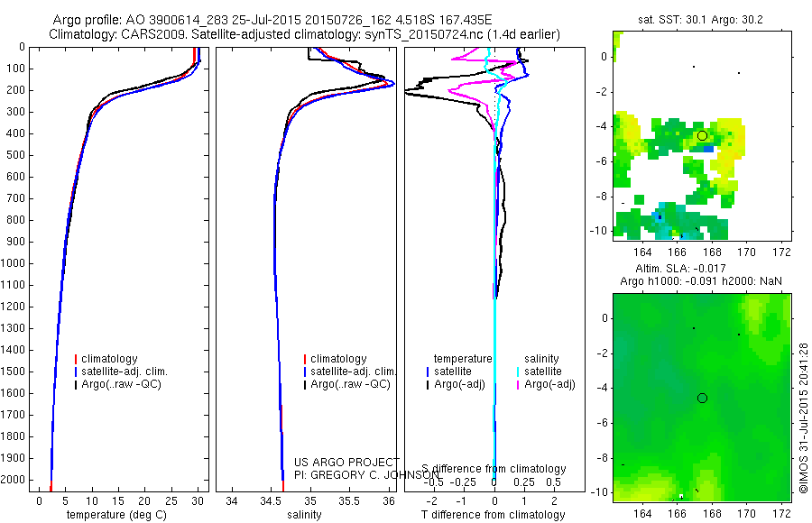Click the 'Climatology: CARS2009' subtitle line
Viewport: 812px width, 523px height.
click(305, 34)
